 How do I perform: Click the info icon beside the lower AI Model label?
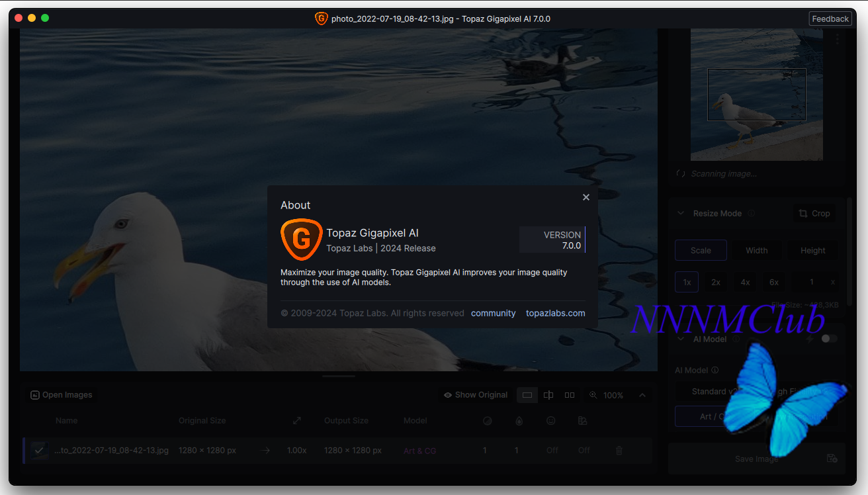click(715, 371)
